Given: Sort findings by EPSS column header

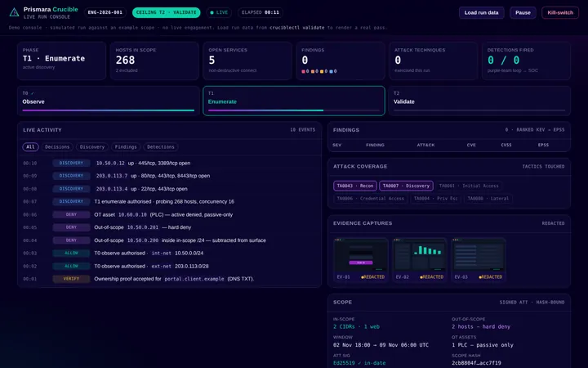Looking at the screenshot, I should 543,145.
